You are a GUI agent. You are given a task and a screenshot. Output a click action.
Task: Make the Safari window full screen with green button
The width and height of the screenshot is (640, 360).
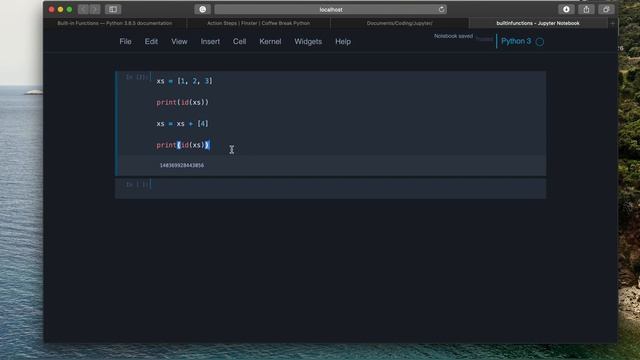tap(69, 9)
